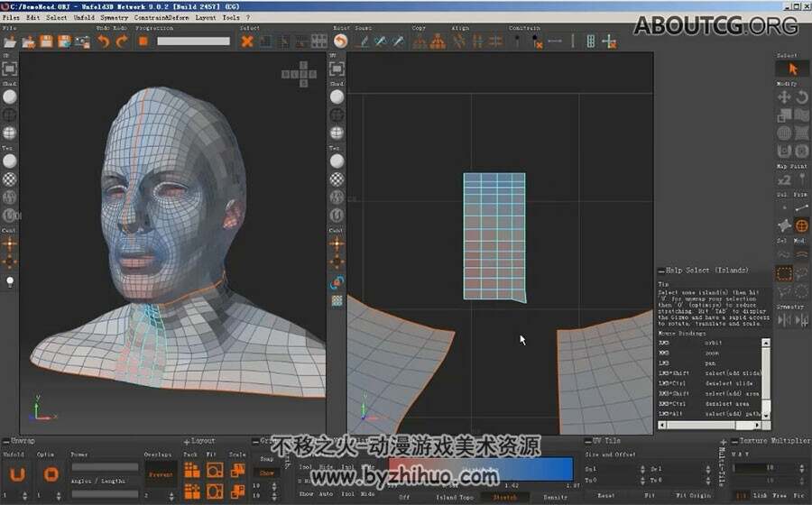Open the Files menu
812x505 pixels.
[11, 17]
